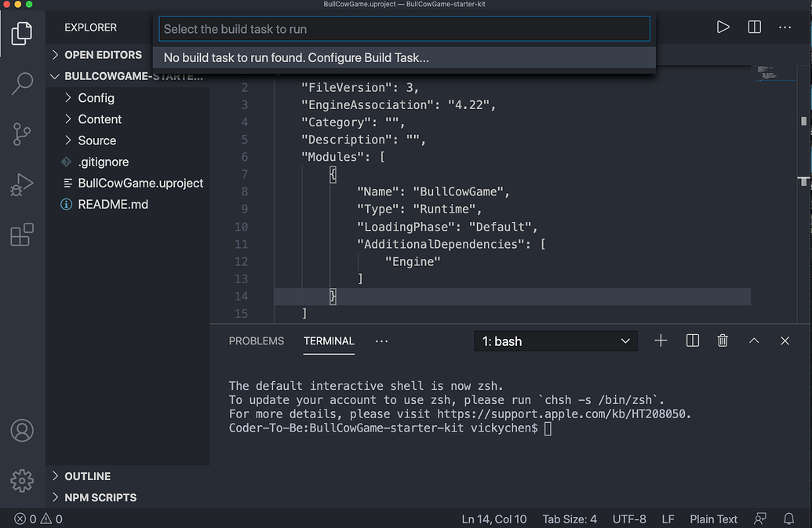This screenshot has height=528, width=812.
Task: Toggle the terminal panel to maximized
Action: [753, 340]
